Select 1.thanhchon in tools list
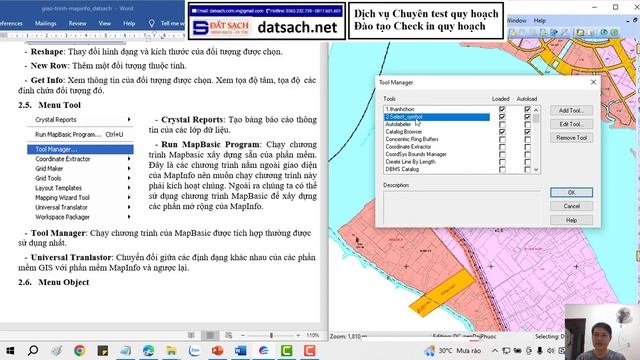The height and width of the screenshot is (360, 640). [x=400, y=109]
